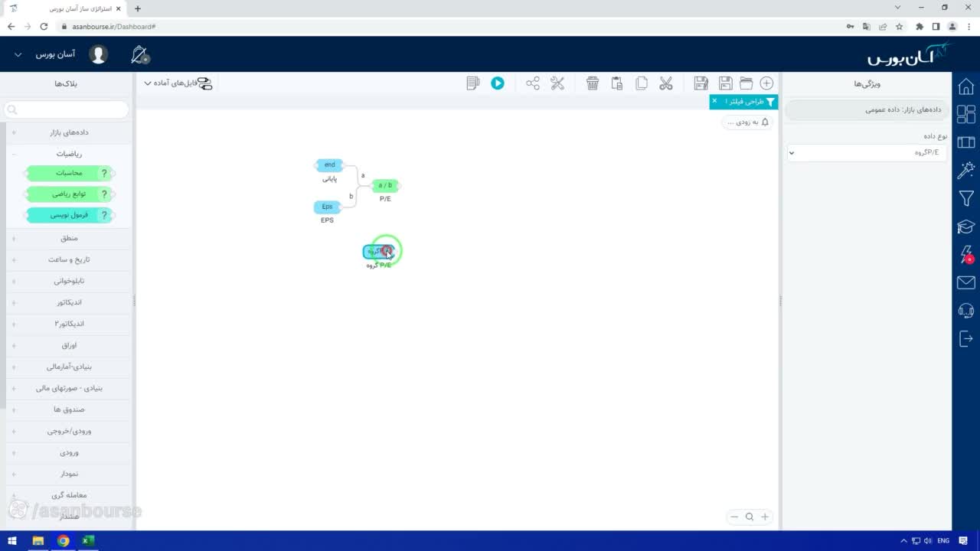
Task: Click the blocks search input field
Action: coord(67,110)
